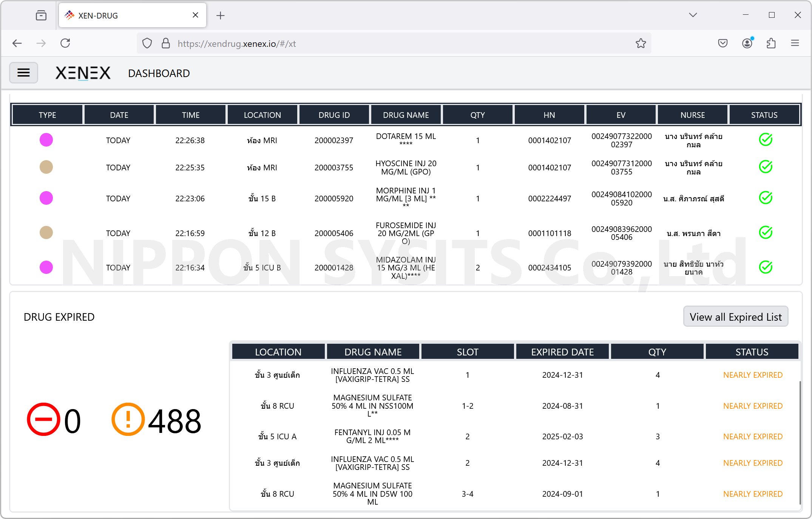Click the red expired-drug count icon
The height and width of the screenshot is (519, 812).
(43, 419)
